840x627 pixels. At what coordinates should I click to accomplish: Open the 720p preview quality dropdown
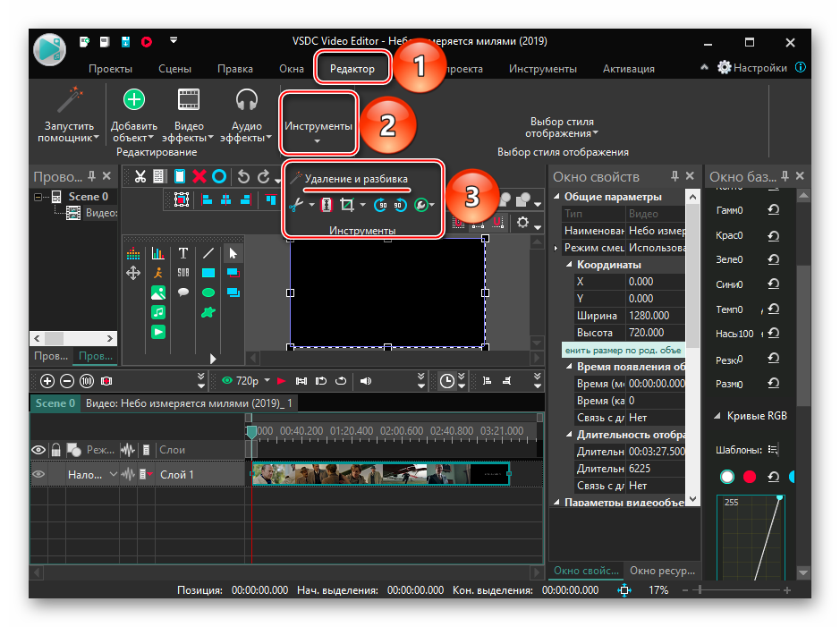click(x=245, y=380)
